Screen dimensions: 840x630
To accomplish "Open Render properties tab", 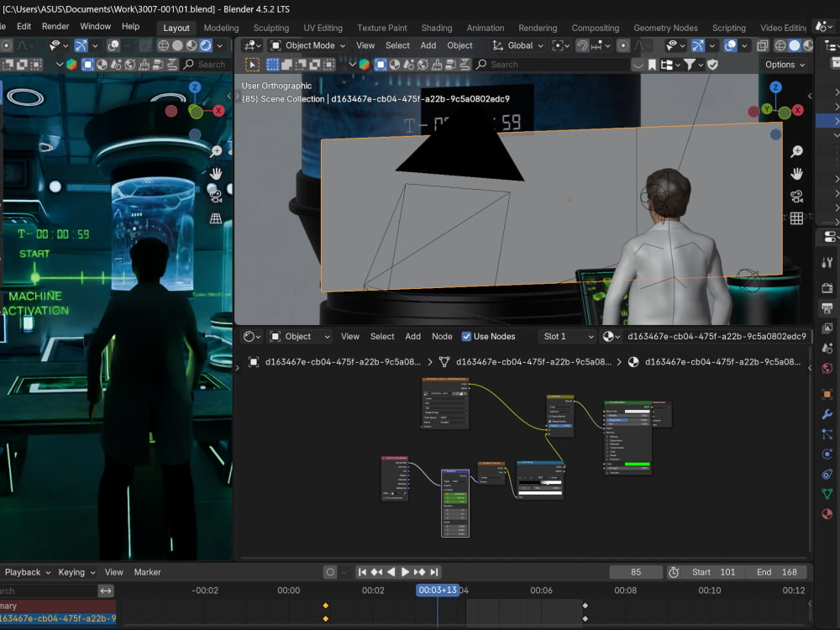I will point(827,287).
